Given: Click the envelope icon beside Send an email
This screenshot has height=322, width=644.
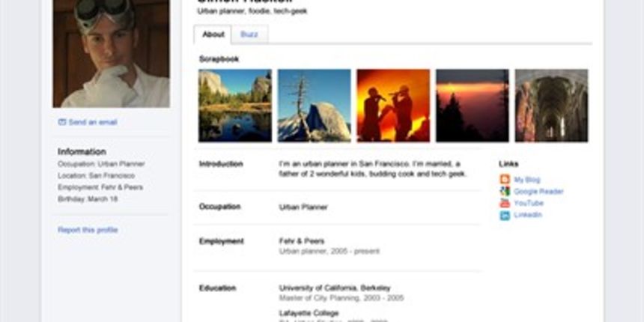Looking at the screenshot, I should [x=62, y=122].
